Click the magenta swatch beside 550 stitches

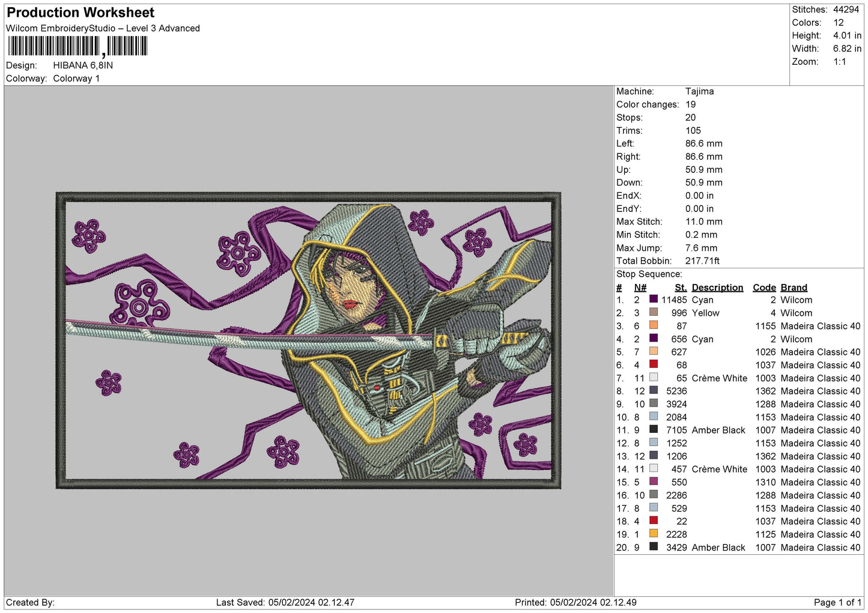[x=654, y=482]
